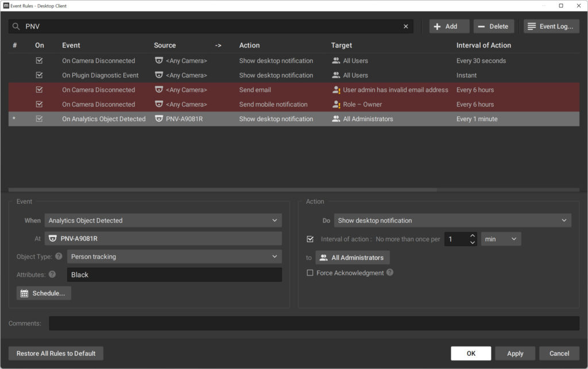Click 'User admin has invalid email address'

point(395,90)
